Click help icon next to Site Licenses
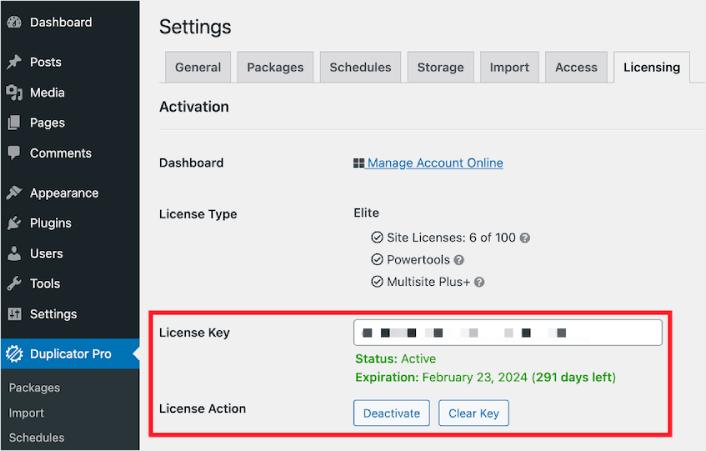Viewport: 706px width, 451px height. point(525,238)
